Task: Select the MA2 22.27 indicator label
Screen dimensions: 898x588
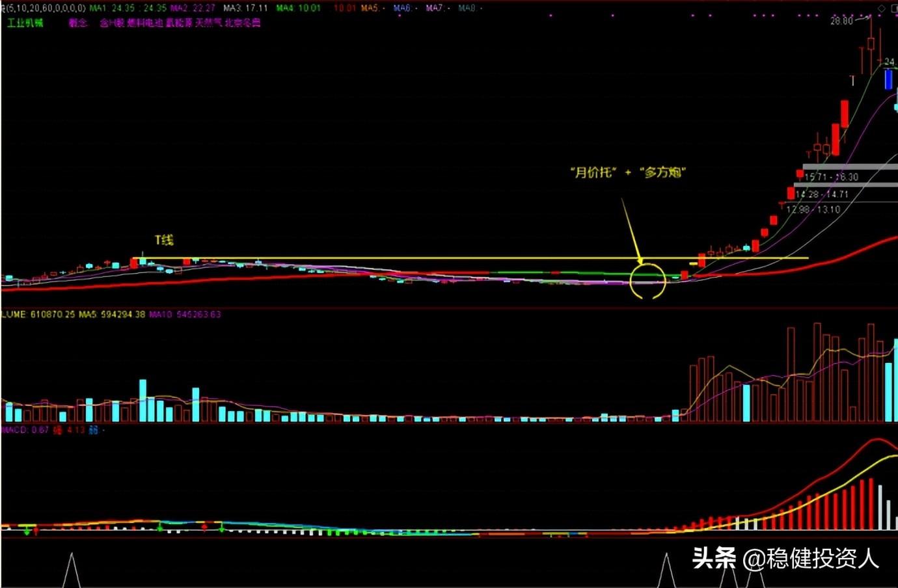Action: (x=193, y=8)
